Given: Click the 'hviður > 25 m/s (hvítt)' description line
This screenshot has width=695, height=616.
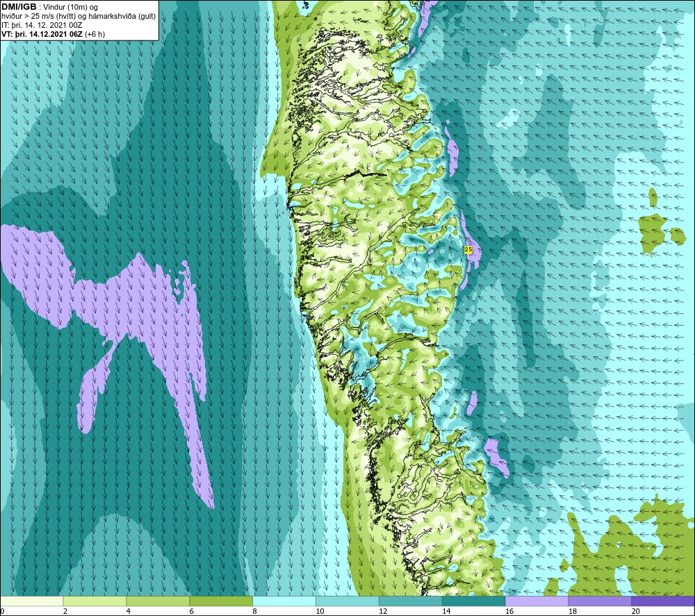Looking at the screenshot, I should pos(79,16).
